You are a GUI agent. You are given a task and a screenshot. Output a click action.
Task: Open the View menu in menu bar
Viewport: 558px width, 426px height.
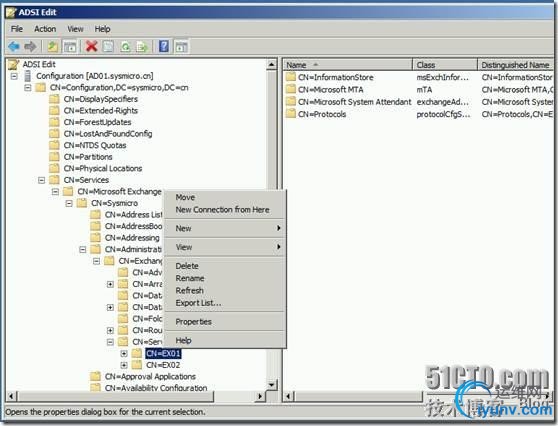[75, 29]
